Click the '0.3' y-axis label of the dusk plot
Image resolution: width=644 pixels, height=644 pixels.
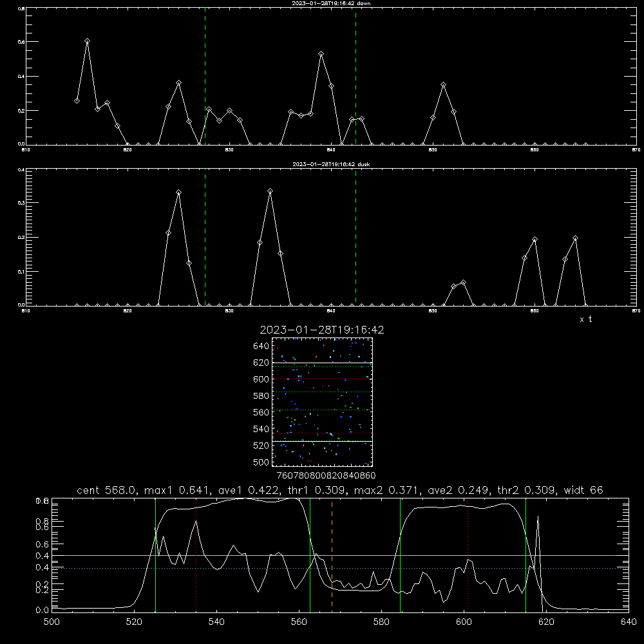21,203
